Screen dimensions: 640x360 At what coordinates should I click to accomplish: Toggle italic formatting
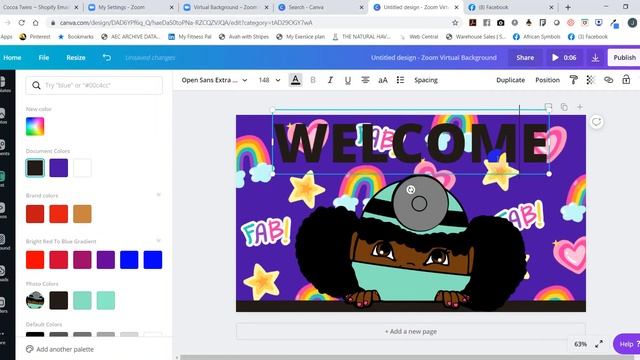(330, 80)
